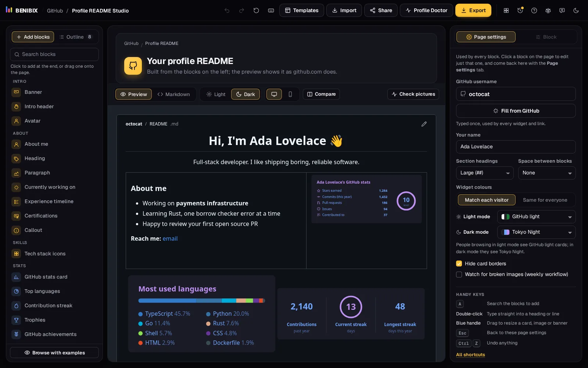Open the feedback chat icon in header
This screenshot has height=368, width=588.
pos(562,10)
